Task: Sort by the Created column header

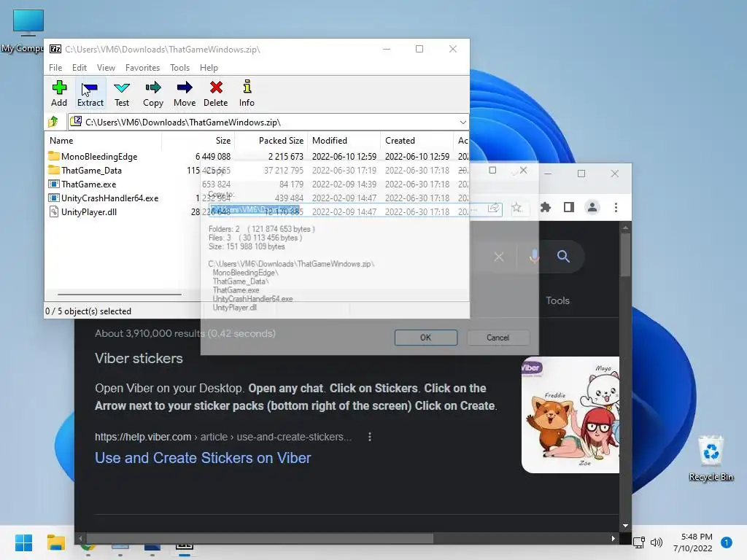Action: (417, 141)
